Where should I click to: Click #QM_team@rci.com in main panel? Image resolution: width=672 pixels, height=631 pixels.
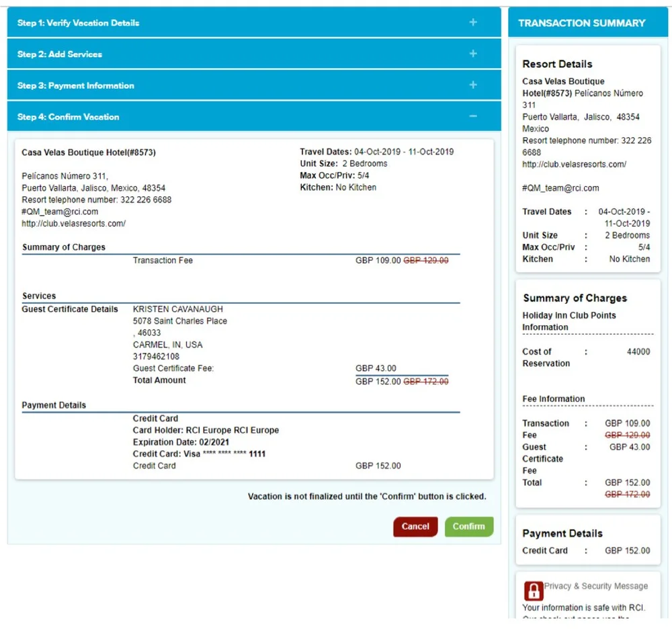[60, 212]
